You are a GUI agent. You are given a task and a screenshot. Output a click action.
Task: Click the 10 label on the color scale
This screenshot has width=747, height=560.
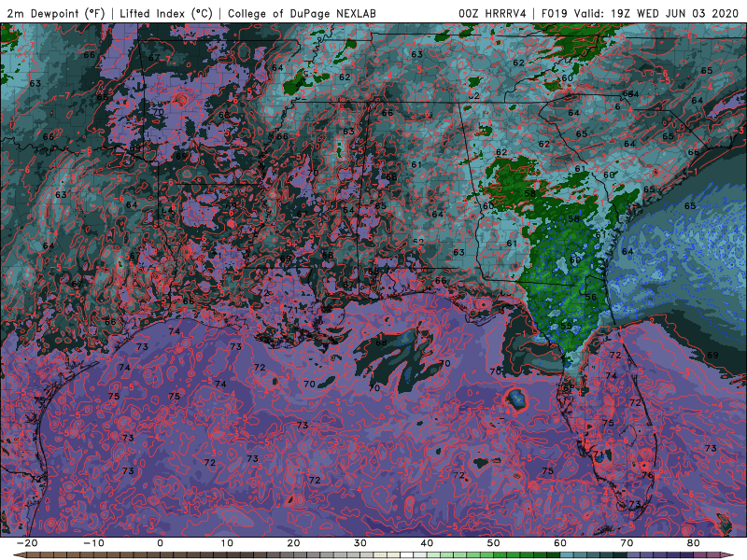[x=227, y=543]
